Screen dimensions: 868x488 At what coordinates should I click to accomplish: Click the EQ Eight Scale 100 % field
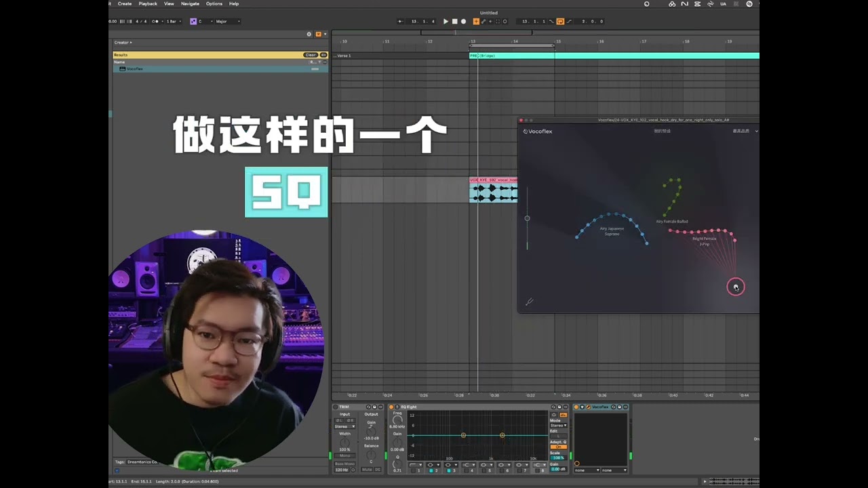pyautogui.click(x=558, y=457)
